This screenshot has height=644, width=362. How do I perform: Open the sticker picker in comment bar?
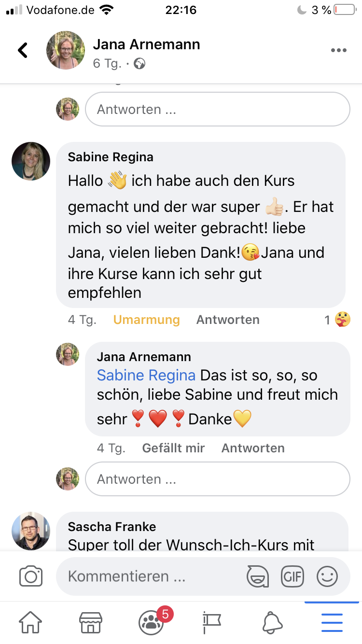257,576
